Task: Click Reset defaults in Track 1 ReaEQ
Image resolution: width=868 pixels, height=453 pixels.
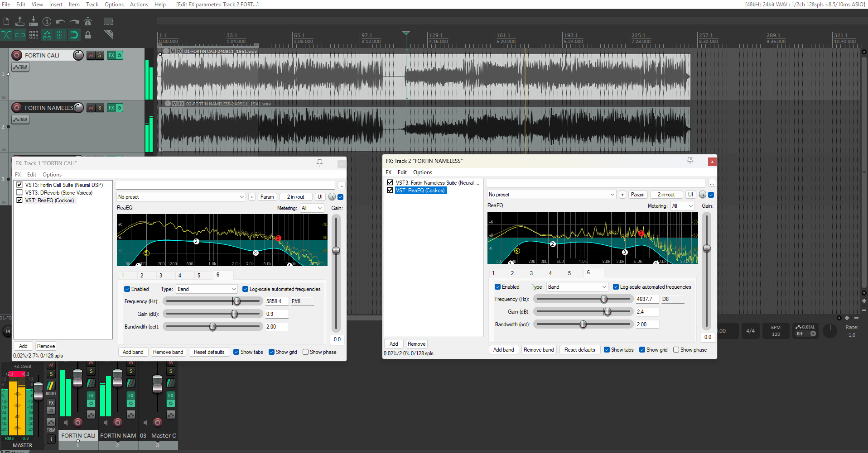Action: [209, 352]
